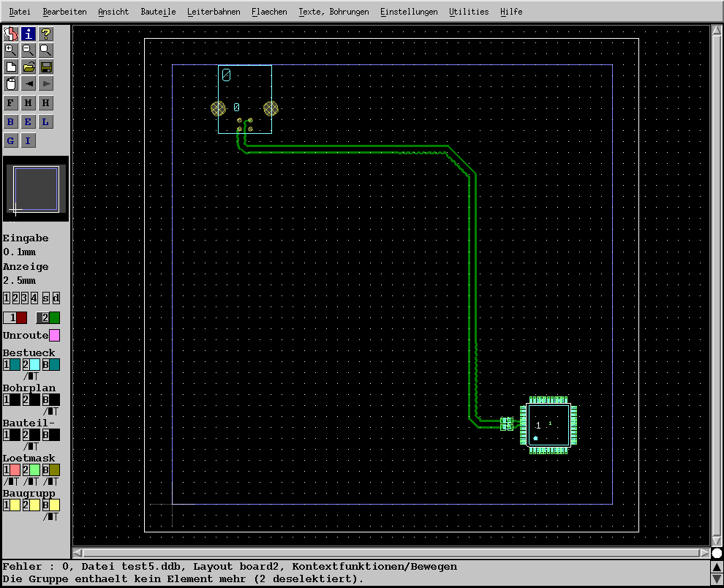Open the Hilfe menu

click(512, 12)
